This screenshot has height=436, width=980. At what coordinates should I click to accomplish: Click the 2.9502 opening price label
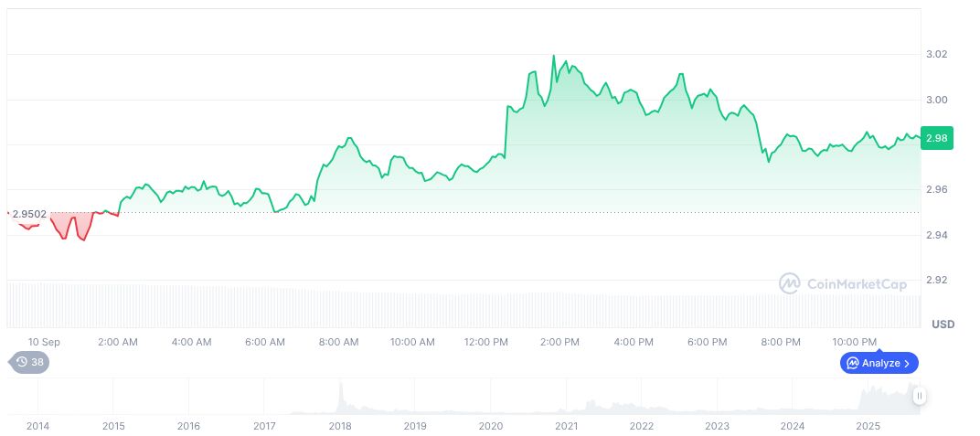pyautogui.click(x=29, y=214)
